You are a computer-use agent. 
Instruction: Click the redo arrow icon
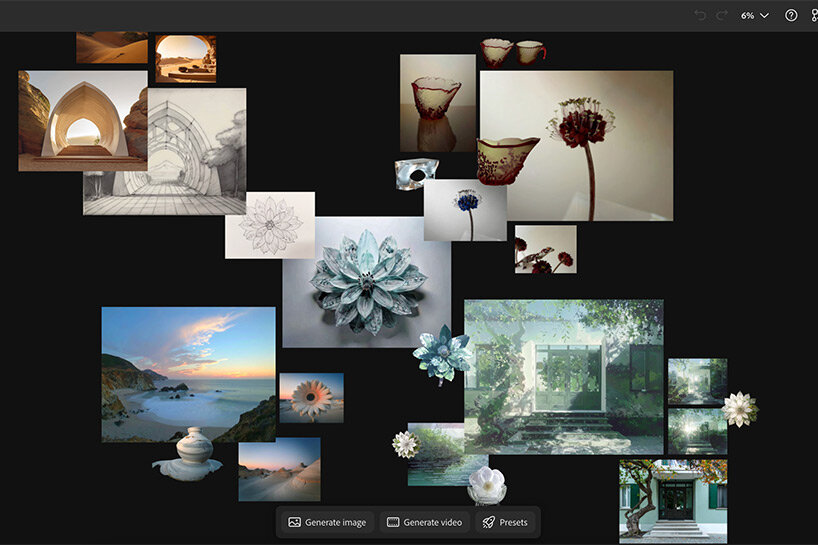click(x=722, y=16)
